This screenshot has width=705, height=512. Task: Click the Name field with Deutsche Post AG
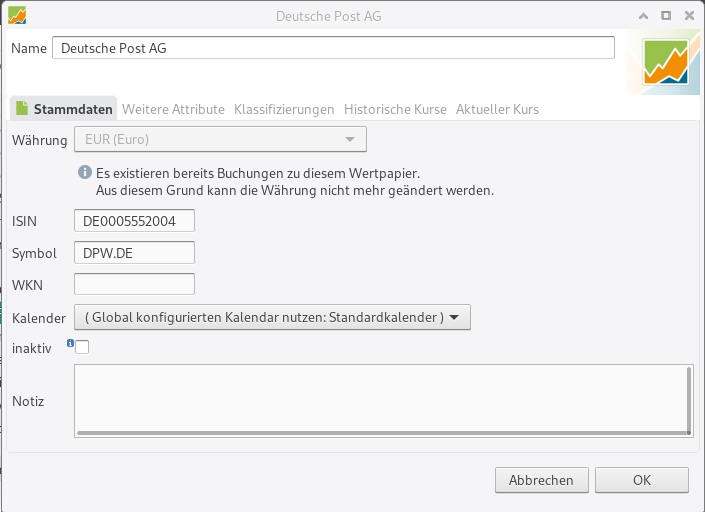click(333, 48)
